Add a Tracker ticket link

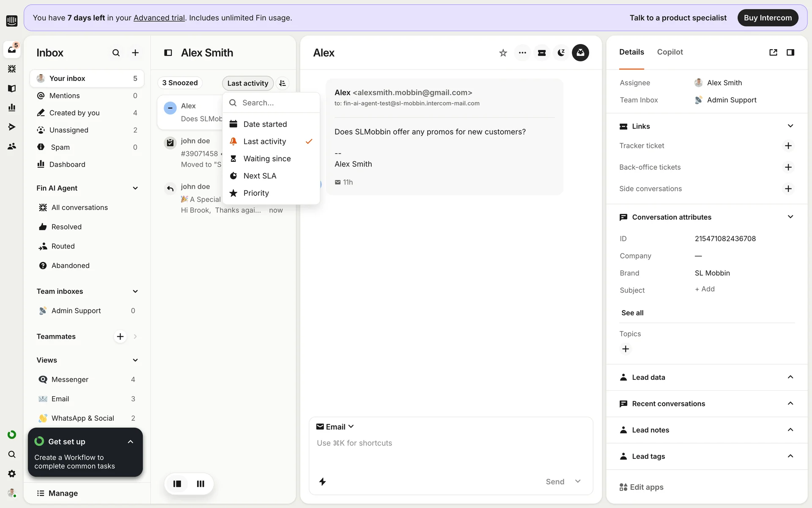[788, 146]
